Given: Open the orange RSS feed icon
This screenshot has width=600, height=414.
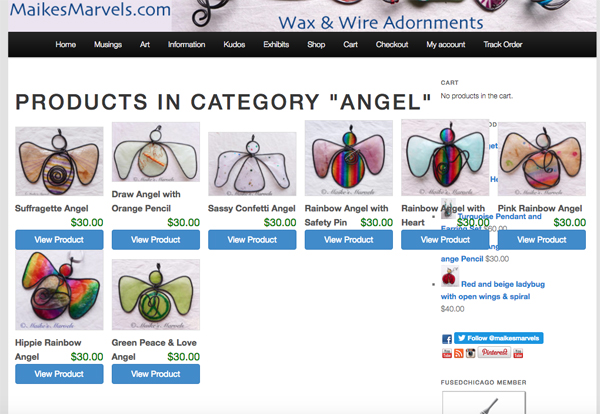Looking at the screenshot, I should 459,353.
